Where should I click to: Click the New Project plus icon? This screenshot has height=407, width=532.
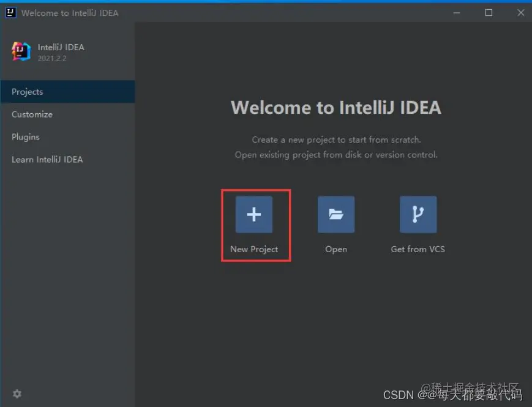(254, 214)
